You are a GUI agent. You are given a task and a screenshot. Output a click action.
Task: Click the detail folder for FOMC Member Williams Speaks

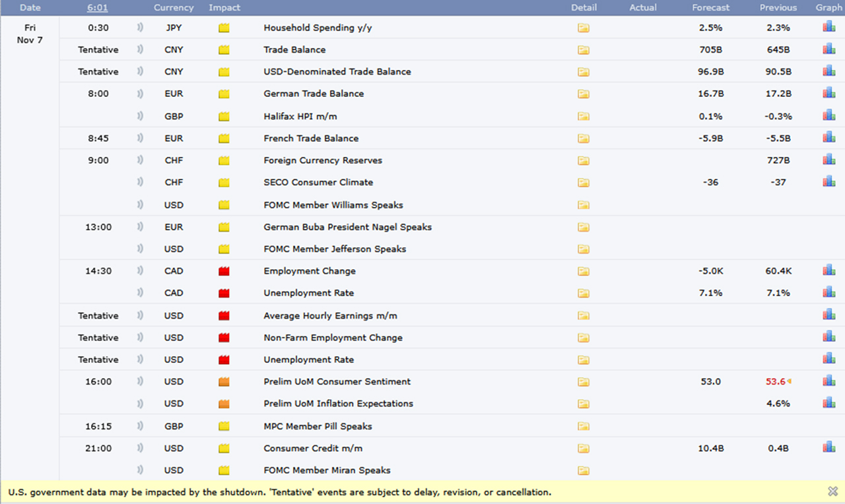[584, 205]
